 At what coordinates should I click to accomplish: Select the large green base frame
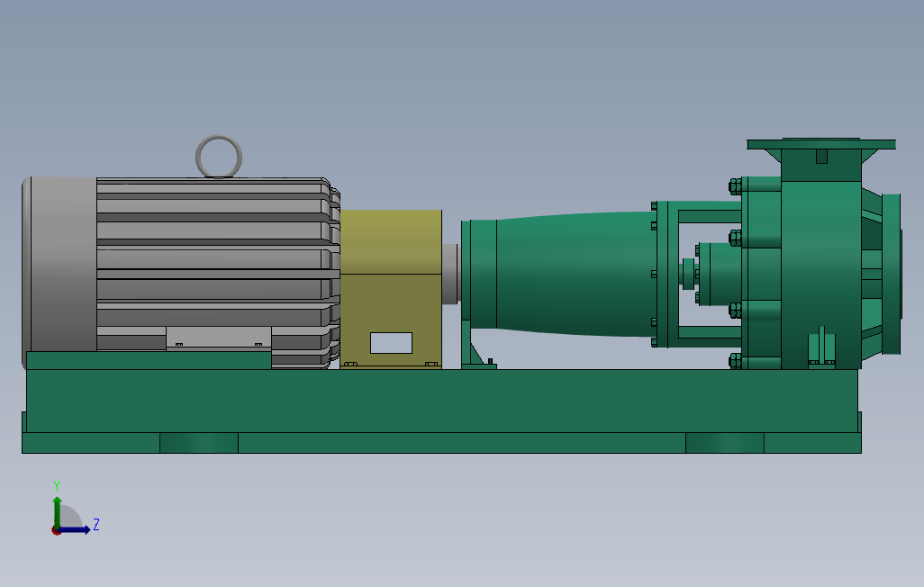pyautogui.click(x=442, y=402)
